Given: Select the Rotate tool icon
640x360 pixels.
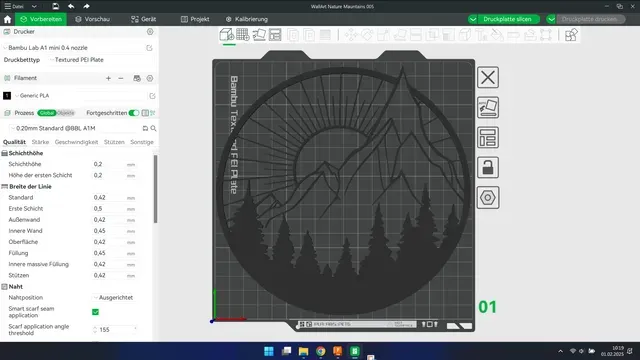Looking at the screenshot, I should point(367,35).
